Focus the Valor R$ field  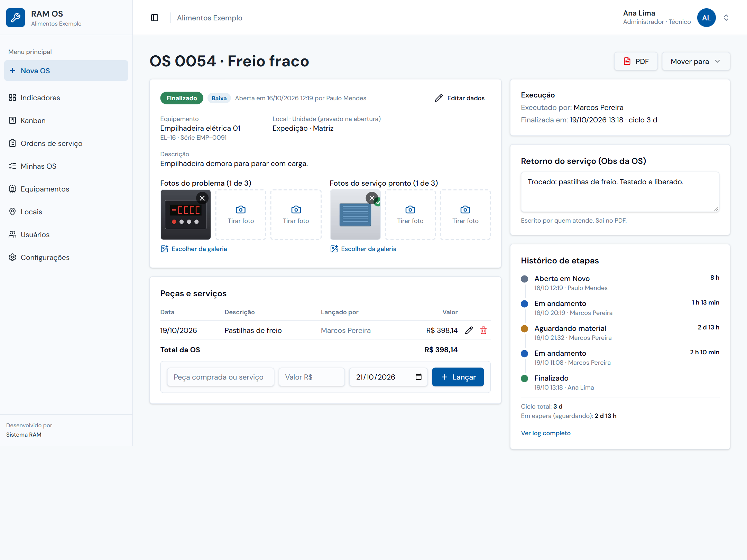tap(312, 377)
